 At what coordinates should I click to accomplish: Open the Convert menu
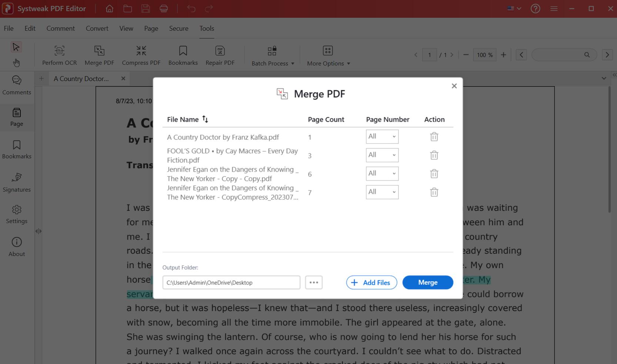tap(97, 28)
